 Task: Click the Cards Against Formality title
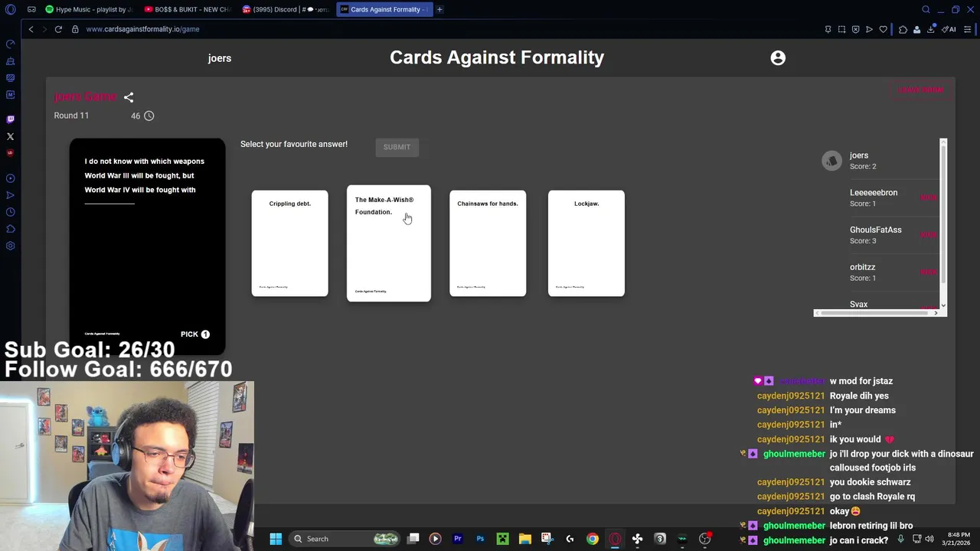pyautogui.click(x=497, y=57)
